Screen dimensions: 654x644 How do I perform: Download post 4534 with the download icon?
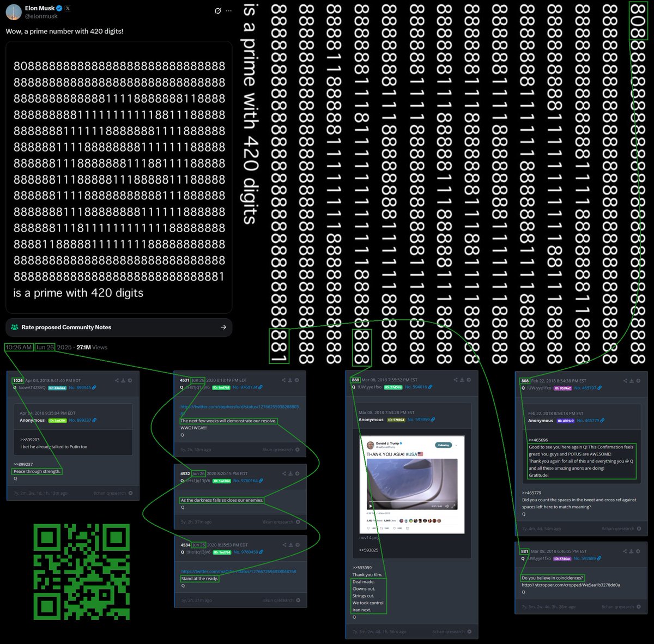point(290,544)
